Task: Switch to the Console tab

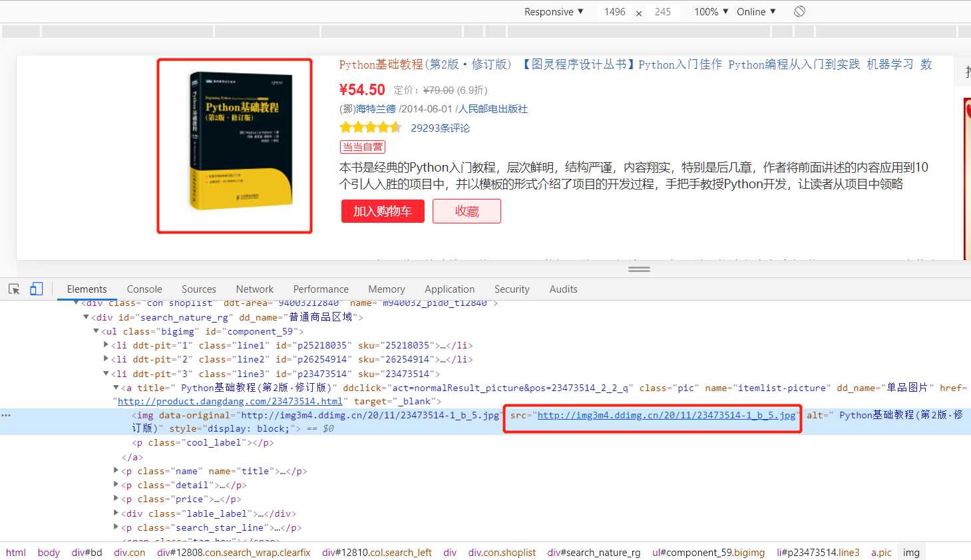Action: [x=144, y=289]
